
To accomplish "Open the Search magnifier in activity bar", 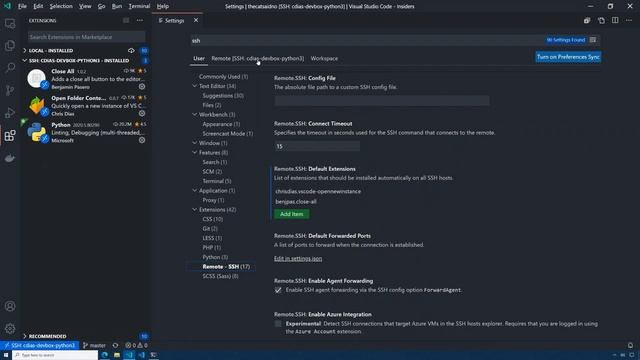I will 10,67.
